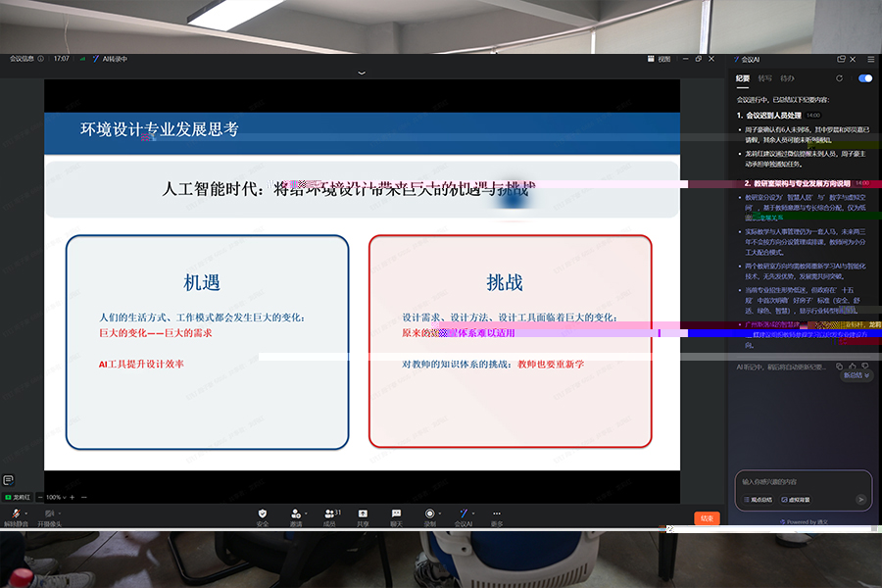Click the 共享 screen share icon
The height and width of the screenshot is (588, 882).
[x=362, y=513]
